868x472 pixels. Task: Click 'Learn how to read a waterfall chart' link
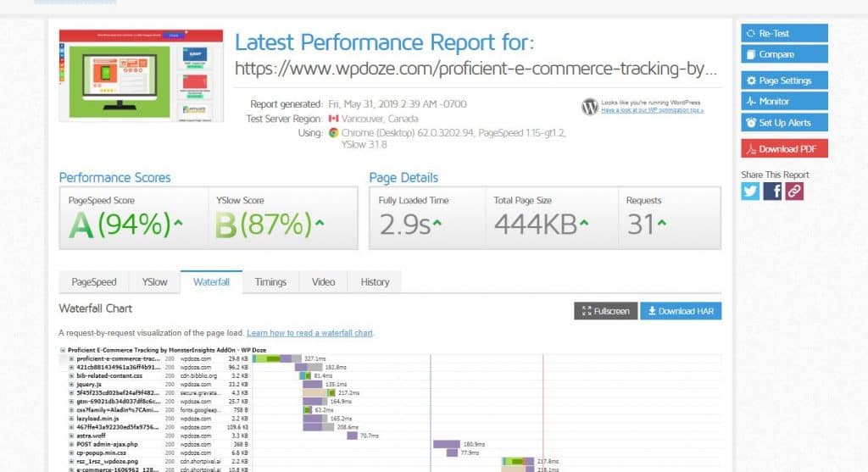tap(309, 332)
